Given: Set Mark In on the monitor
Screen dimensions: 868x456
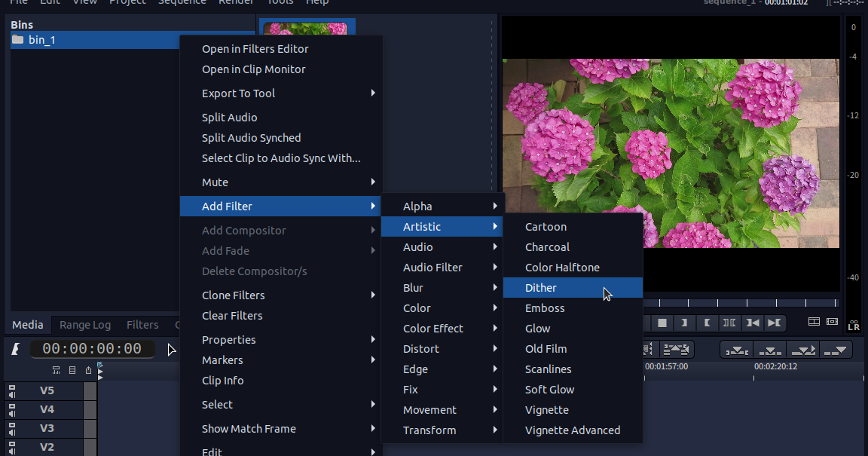Looking at the screenshot, I should coord(684,323).
